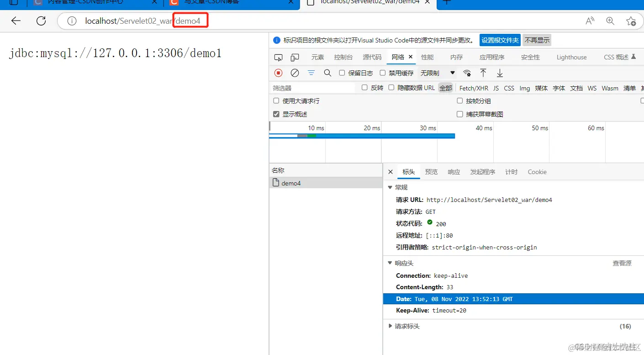Select the 标头 details tab

point(408,172)
